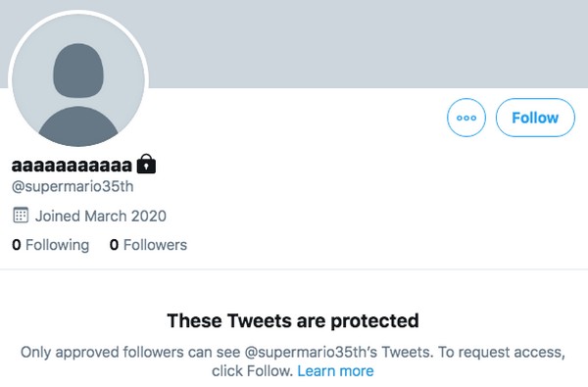The width and height of the screenshot is (588, 387).
Task: Click the Joined March 2020 text
Action: [x=101, y=216]
